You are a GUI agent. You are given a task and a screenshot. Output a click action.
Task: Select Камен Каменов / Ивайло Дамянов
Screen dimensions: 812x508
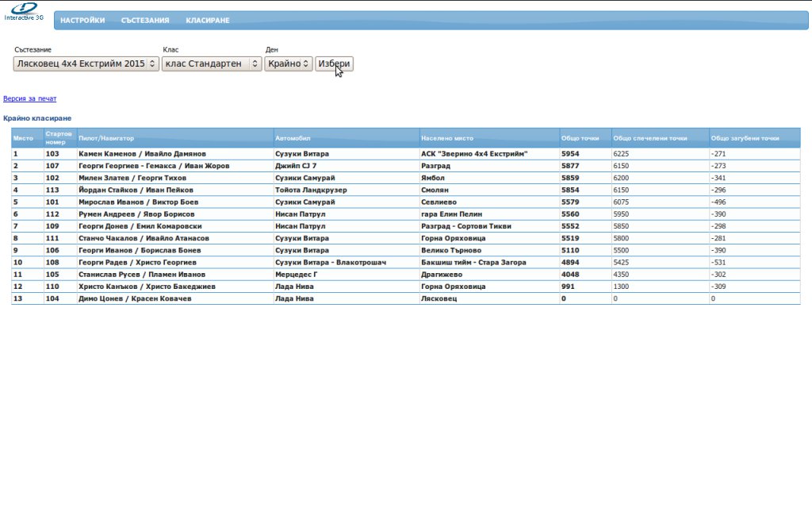point(142,154)
